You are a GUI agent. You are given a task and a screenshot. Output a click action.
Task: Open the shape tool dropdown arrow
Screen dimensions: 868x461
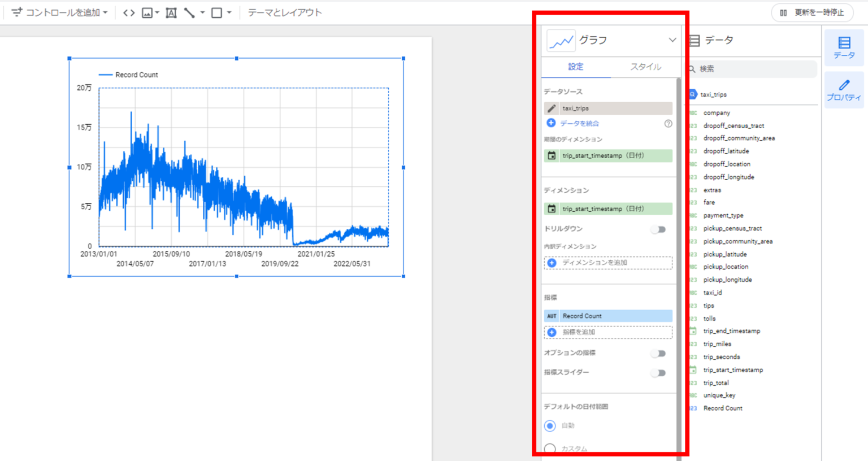pos(229,12)
